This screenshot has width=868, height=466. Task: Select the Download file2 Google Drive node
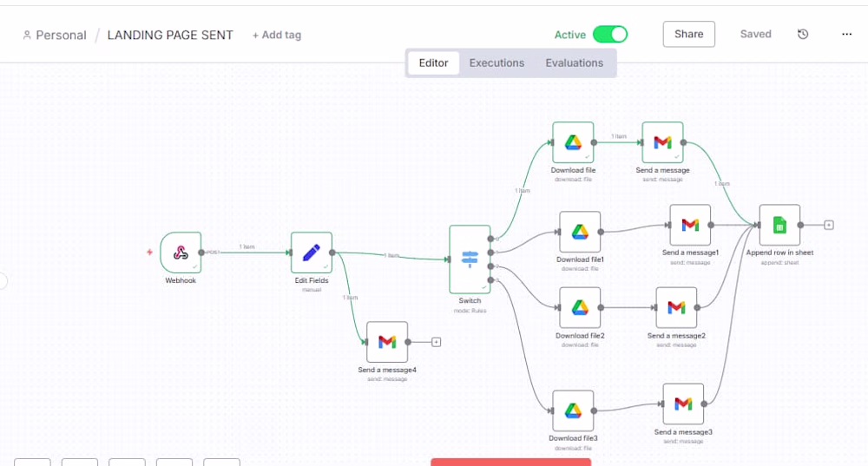[x=580, y=308]
